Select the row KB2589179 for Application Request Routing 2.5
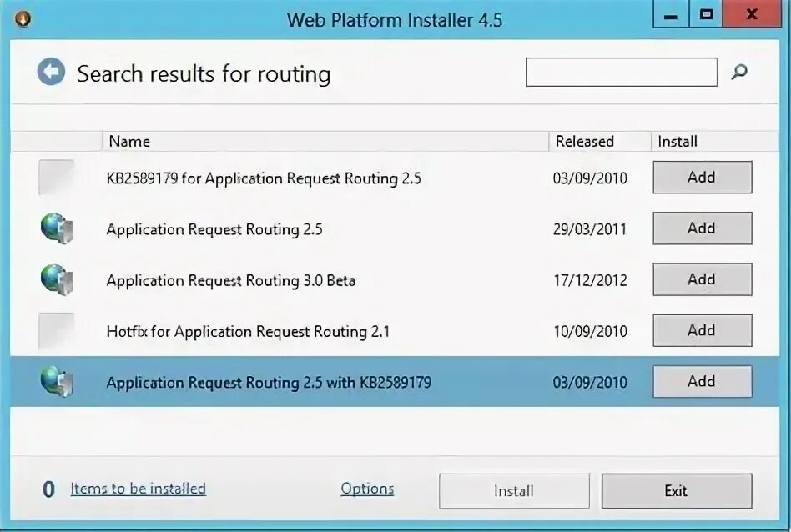The image size is (791, 532). (395, 178)
